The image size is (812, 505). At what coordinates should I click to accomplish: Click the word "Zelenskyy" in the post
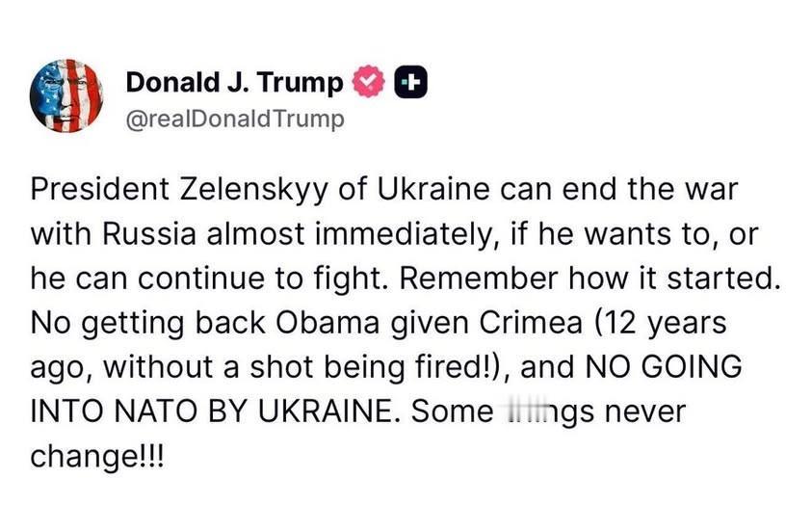click(253, 190)
